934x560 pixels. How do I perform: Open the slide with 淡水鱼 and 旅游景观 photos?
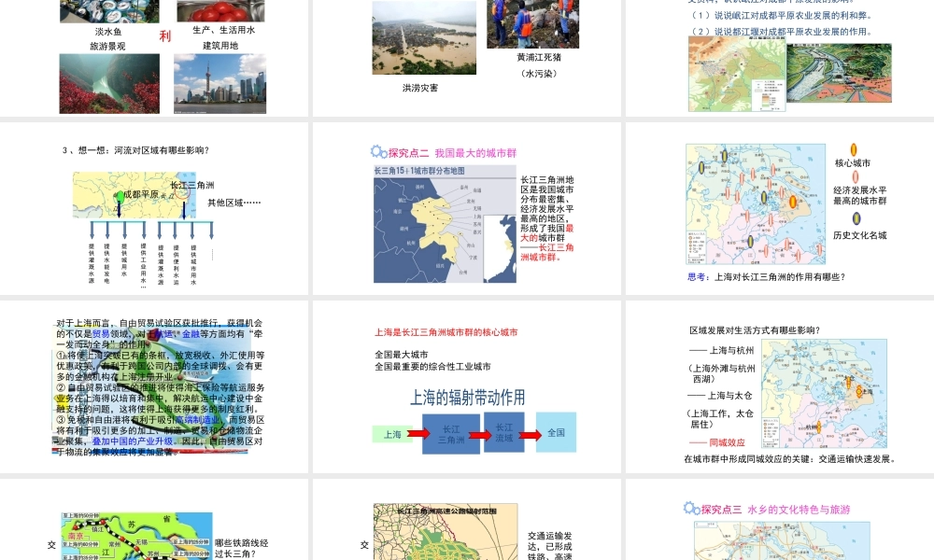tap(154, 58)
